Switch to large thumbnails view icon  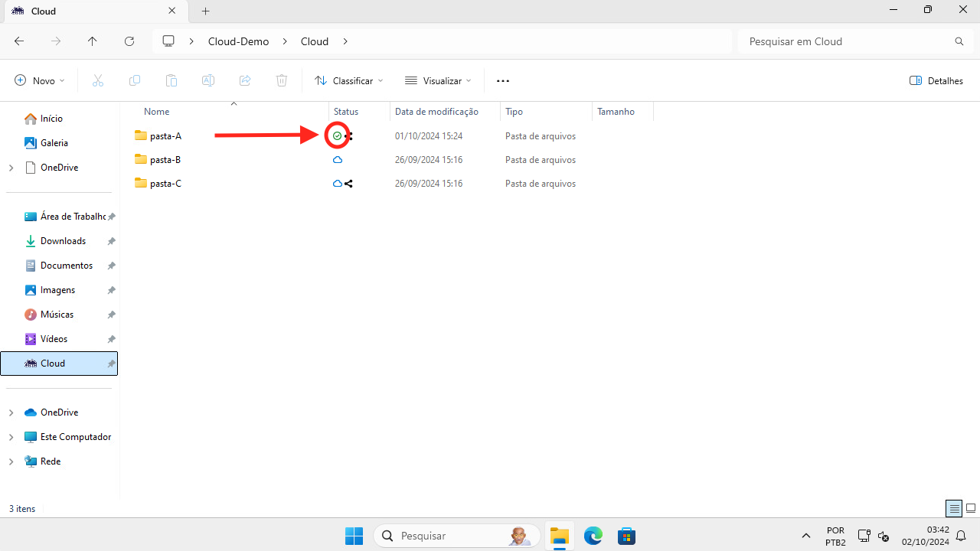(x=971, y=508)
